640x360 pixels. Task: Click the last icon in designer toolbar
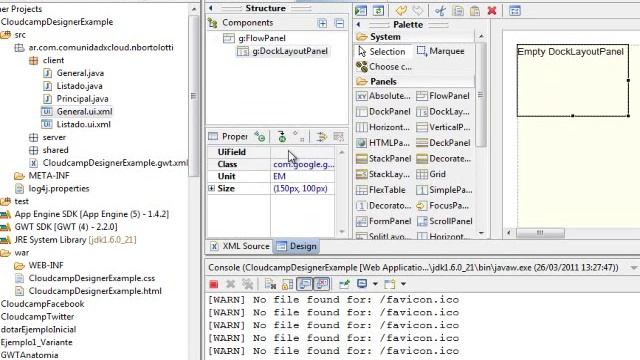pyautogui.click(x=515, y=11)
